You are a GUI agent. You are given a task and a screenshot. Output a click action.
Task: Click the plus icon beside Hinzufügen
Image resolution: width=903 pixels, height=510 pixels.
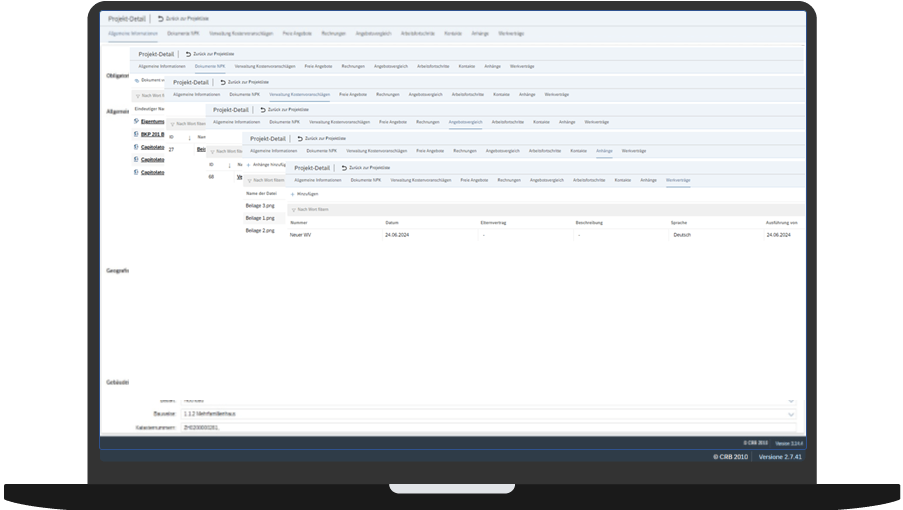(292, 193)
